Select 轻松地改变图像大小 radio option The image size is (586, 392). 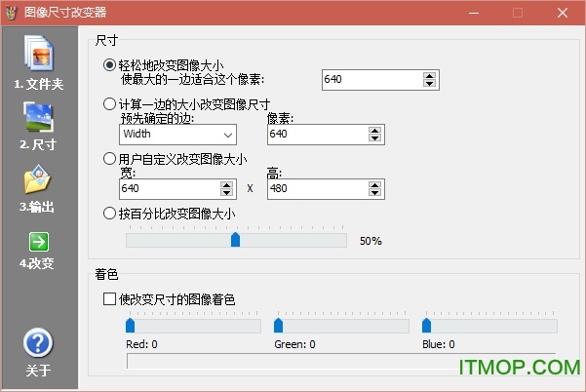click(109, 64)
